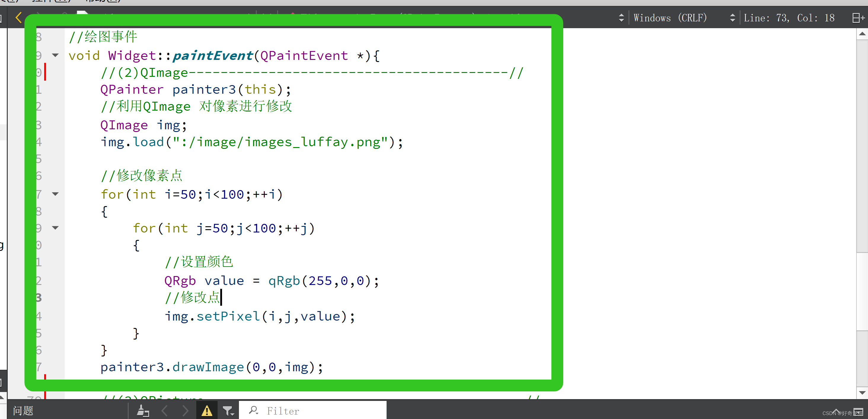Click the up chevron in the bottom bar
The height and width of the screenshot is (419, 868).
point(836,411)
